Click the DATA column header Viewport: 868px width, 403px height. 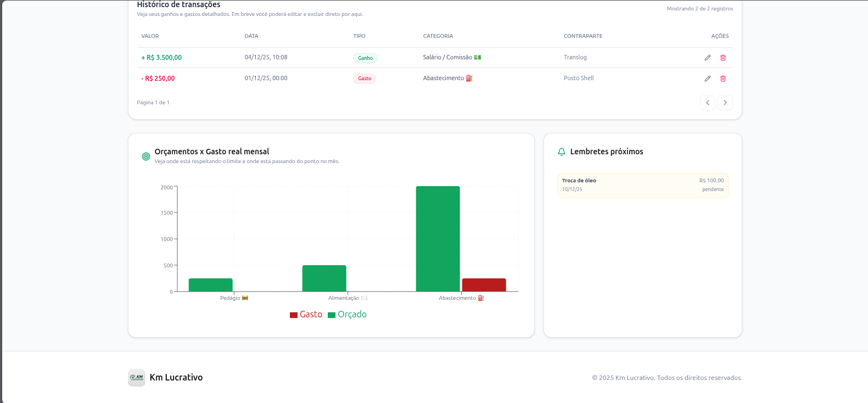point(251,36)
